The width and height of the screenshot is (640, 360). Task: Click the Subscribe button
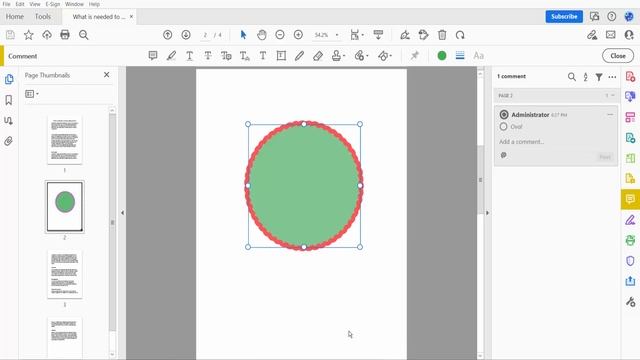[x=564, y=17]
